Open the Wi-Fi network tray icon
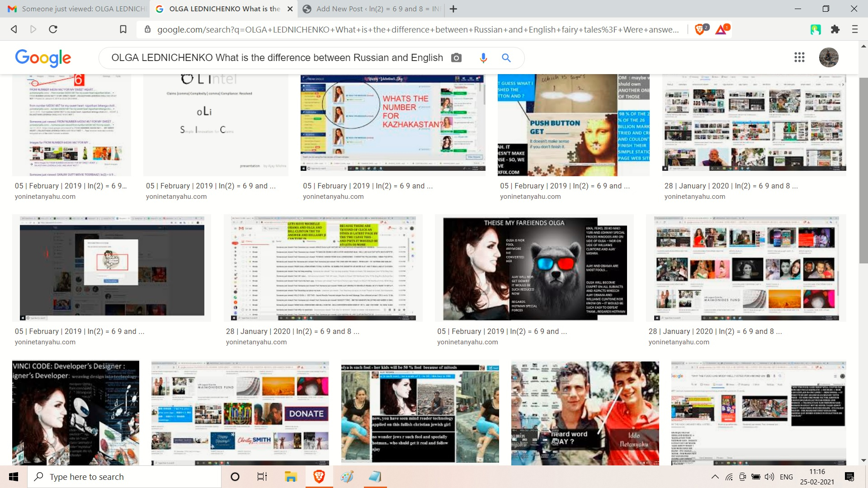 click(x=729, y=477)
